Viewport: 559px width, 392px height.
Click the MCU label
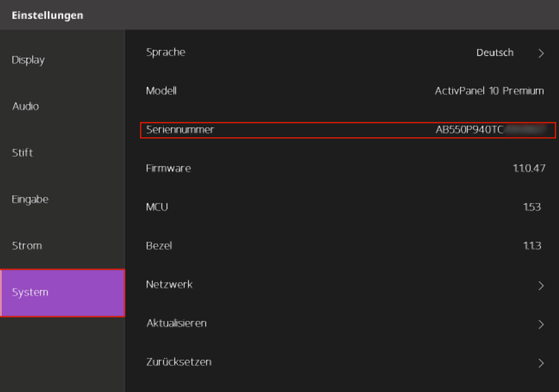[157, 207]
